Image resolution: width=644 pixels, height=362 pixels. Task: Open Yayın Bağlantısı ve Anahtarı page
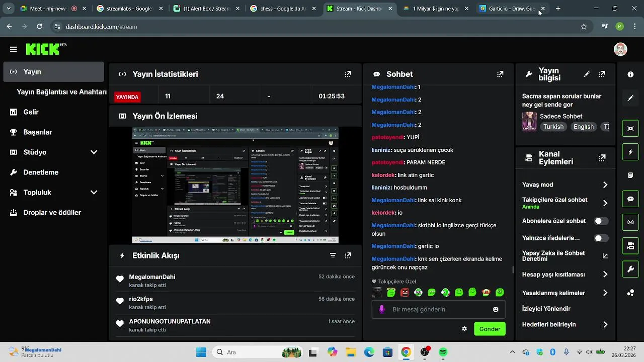pyautogui.click(x=61, y=92)
